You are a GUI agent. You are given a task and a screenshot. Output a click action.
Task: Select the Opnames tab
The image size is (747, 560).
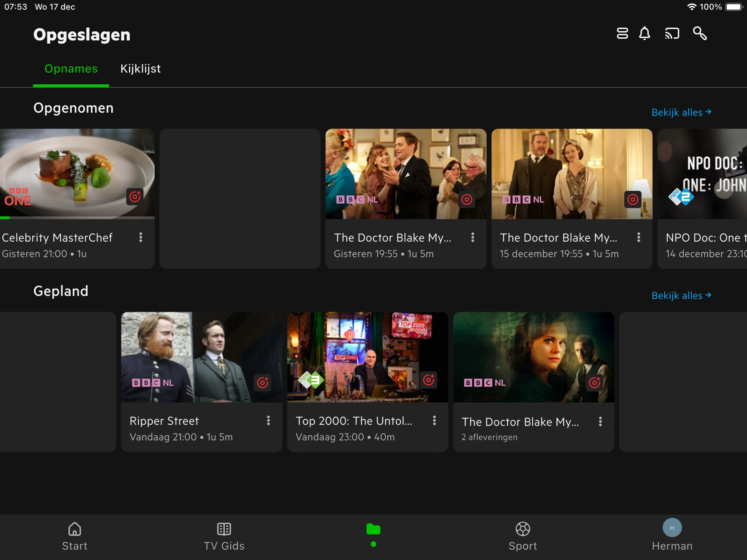[71, 69]
